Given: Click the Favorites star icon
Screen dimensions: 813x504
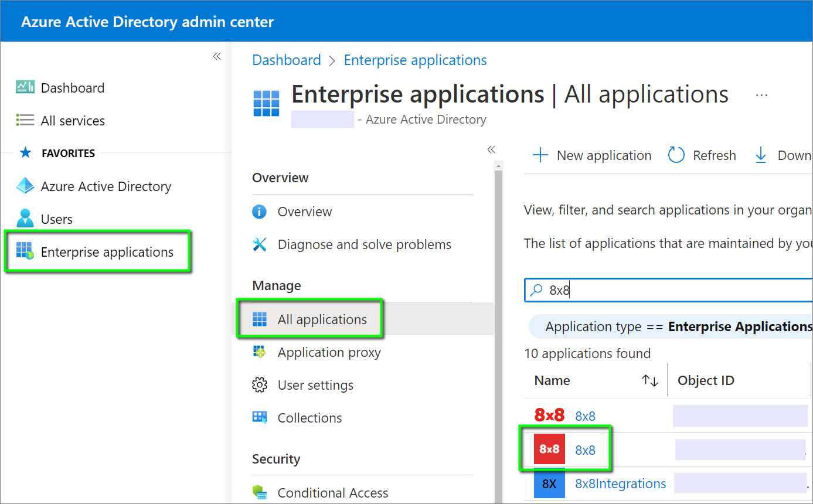Looking at the screenshot, I should pos(25,153).
